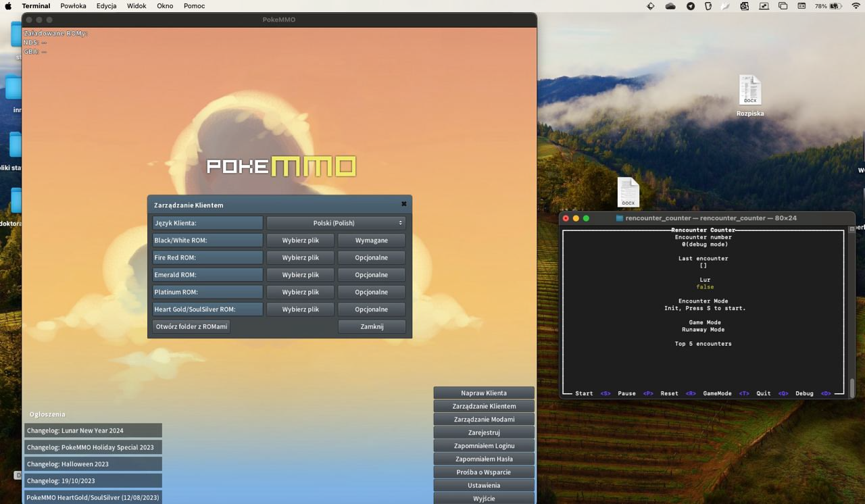865x504 pixels.
Task: Open the Edycja menu
Action: point(106,5)
